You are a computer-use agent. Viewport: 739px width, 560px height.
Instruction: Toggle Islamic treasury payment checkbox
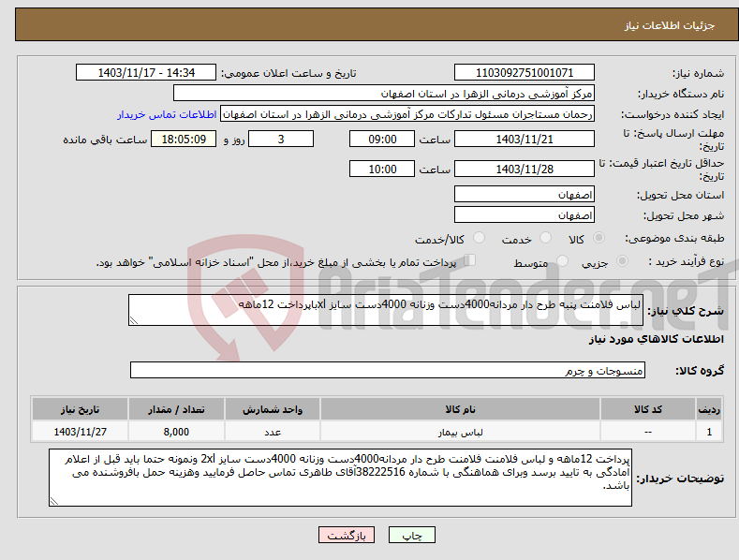tap(470, 260)
